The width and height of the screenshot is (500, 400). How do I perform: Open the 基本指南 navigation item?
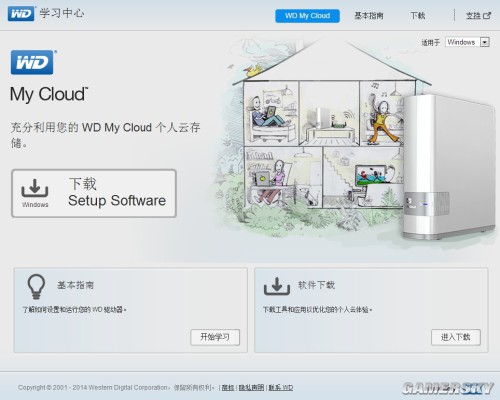369,16
